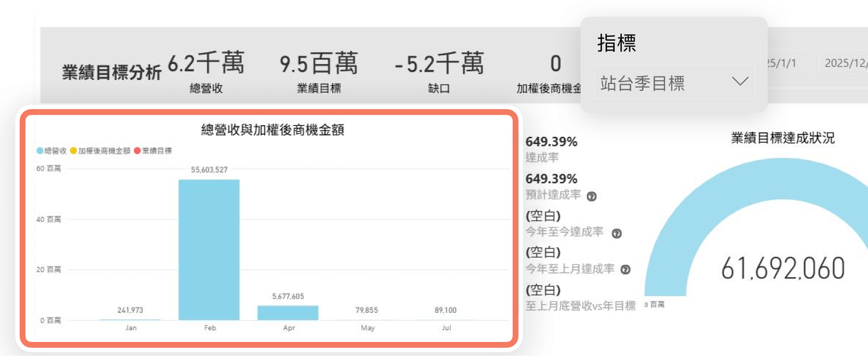The width and height of the screenshot is (868, 356).
Task: Select the Feb revenue bar in the chart
Action: (209, 250)
